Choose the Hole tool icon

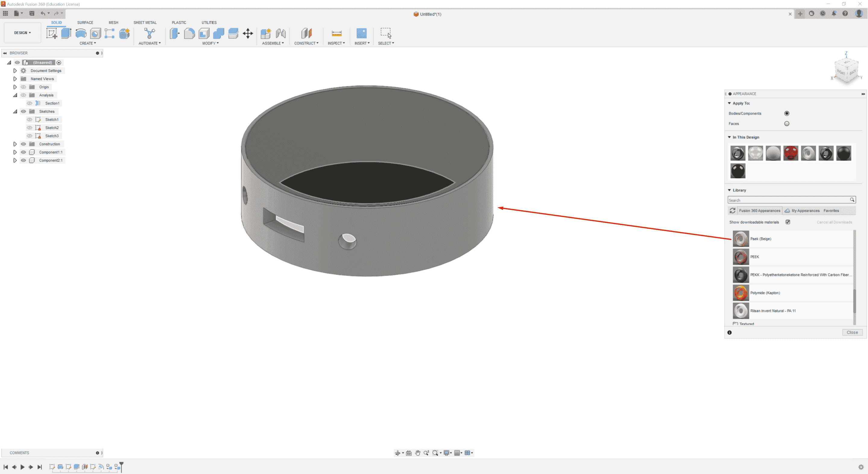tap(95, 33)
